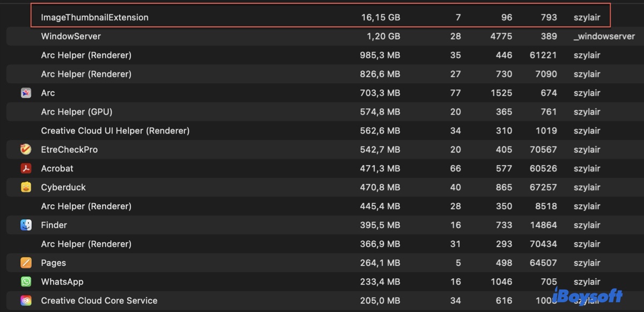The image size is (644, 312).
Task: Click the 1,20 GB memory value
Action: point(383,36)
